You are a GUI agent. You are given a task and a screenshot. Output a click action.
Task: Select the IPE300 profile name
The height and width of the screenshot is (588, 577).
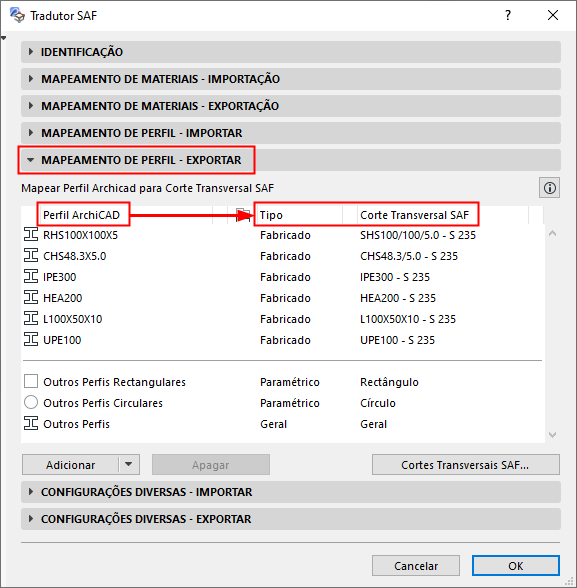pos(60,277)
